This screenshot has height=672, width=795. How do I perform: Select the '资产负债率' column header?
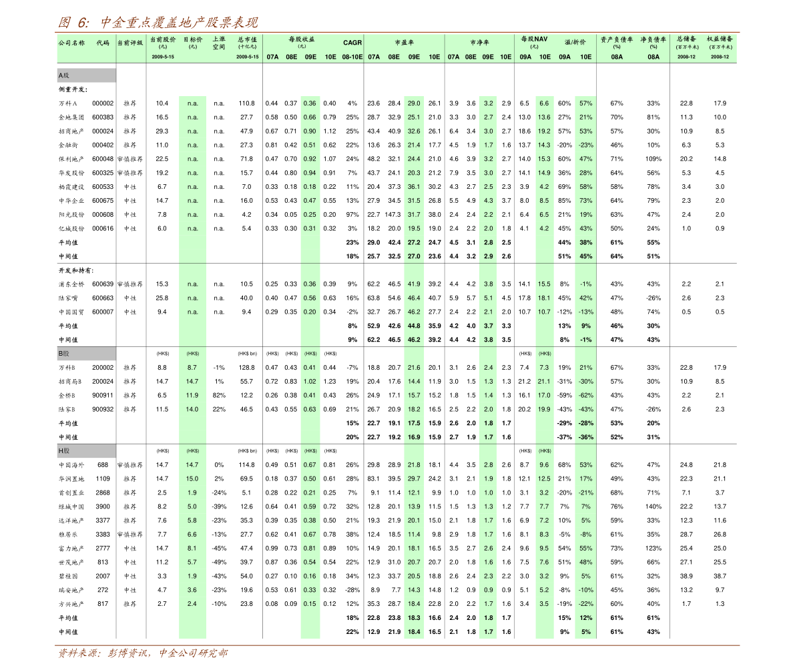pyautogui.click(x=617, y=39)
